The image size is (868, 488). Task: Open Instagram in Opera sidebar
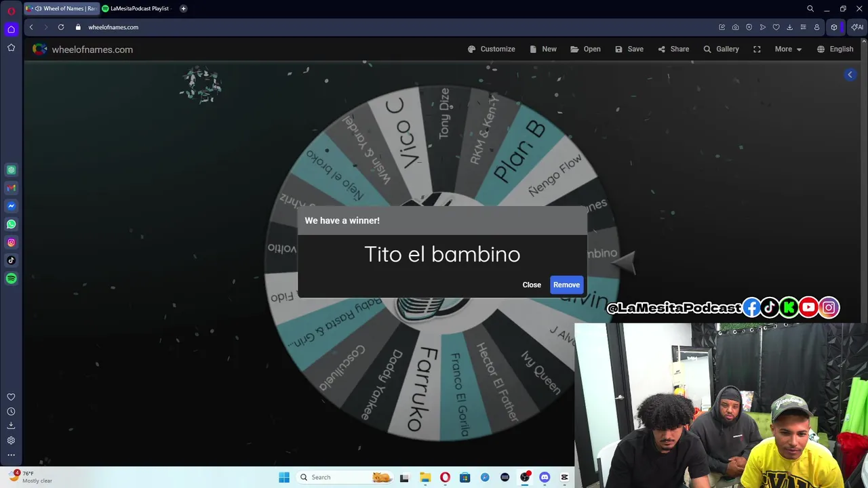click(11, 242)
